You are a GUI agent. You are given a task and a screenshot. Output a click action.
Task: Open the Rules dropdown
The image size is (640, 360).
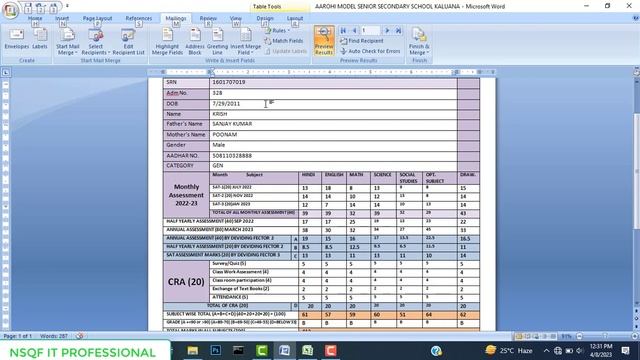pyautogui.click(x=277, y=31)
